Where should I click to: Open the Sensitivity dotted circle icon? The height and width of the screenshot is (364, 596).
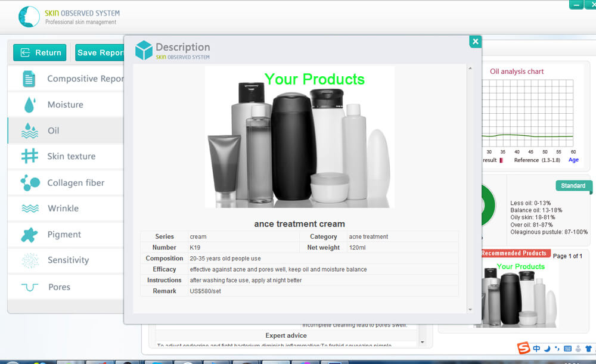coord(30,260)
